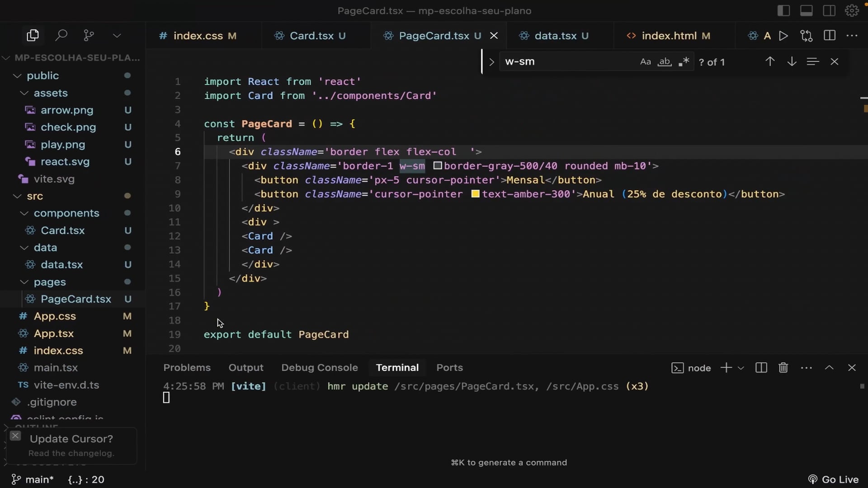Expand replace field chevron in find

[491, 62]
